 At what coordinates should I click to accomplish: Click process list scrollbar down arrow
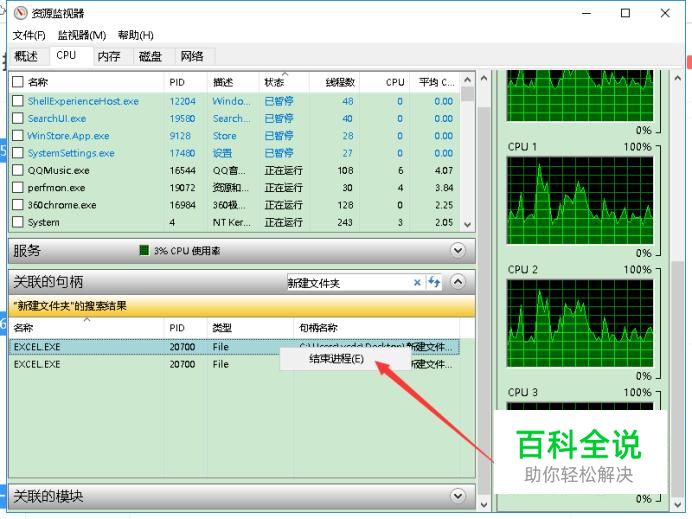tap(468, 225)
